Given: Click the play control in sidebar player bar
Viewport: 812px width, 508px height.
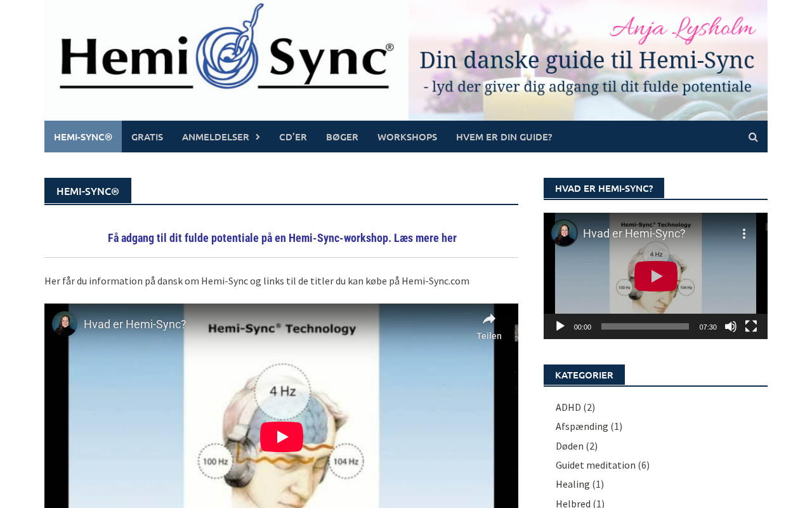Looking at the screenshot, I should 560,326.
